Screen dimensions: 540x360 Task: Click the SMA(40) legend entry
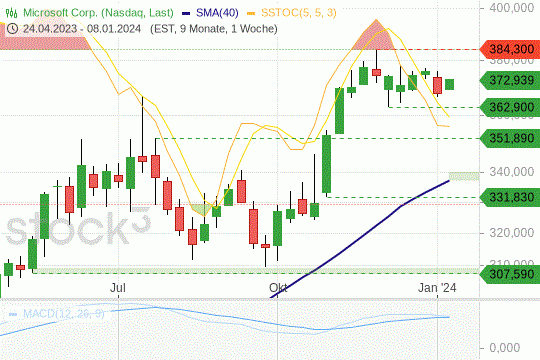217,13
